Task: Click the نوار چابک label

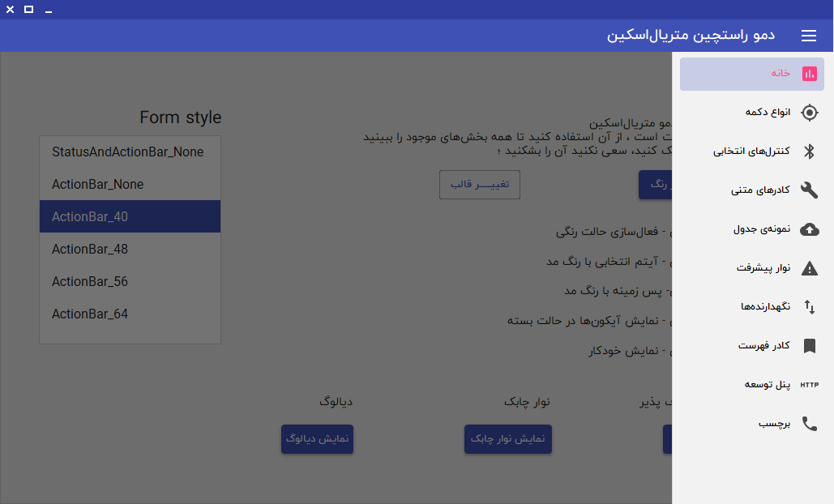Action: pyautogui.click(x=527, y=402)
